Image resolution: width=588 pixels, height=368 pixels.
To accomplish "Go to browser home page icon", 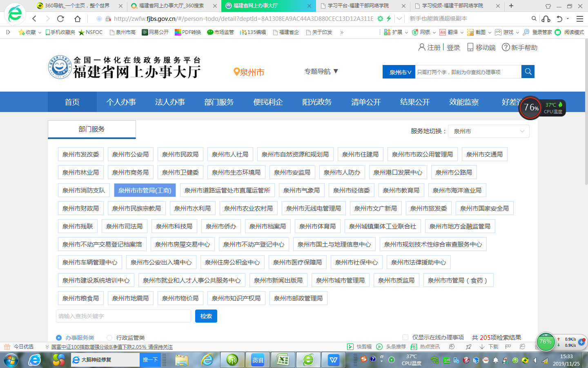I will [77, 19].
